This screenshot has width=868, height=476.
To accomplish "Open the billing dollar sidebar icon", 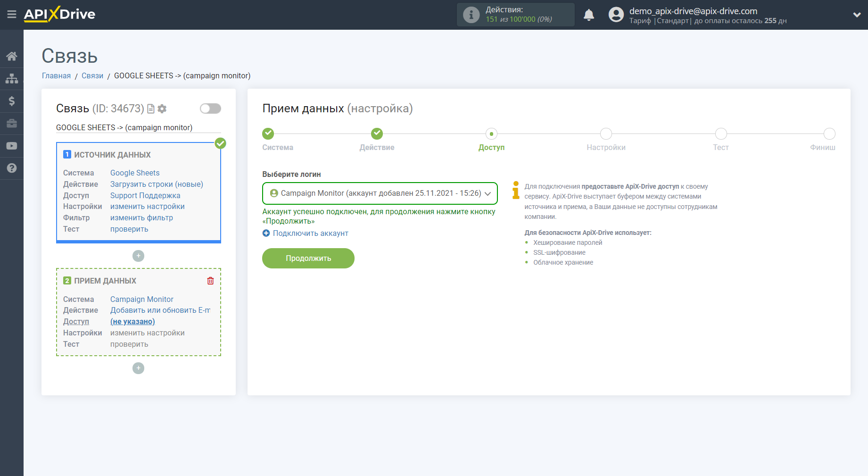I will 12,101.
